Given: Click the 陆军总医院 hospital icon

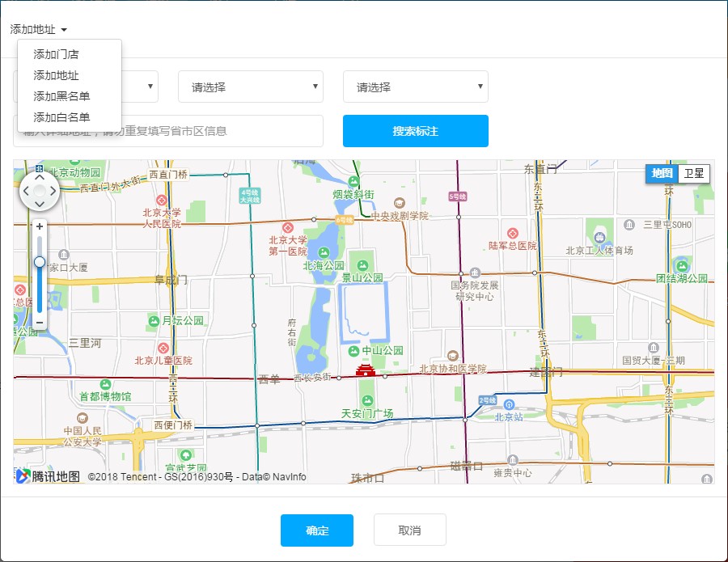Looking at the screenshot, I should coord(513,234).
